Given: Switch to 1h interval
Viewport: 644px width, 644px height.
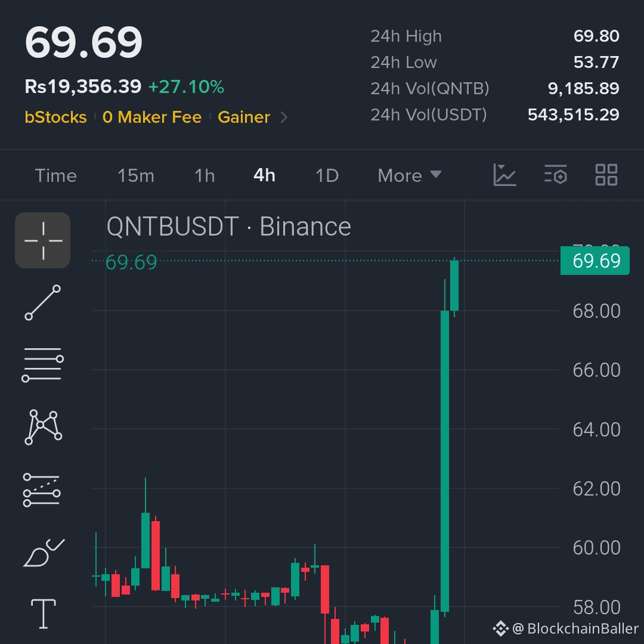Looking at the screenshot, I should click(x=205, y=176).
